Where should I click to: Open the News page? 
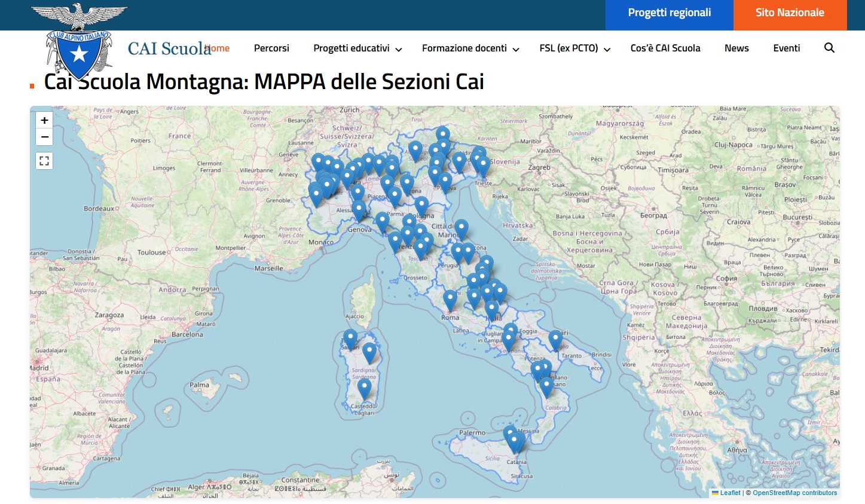point(736,48)
